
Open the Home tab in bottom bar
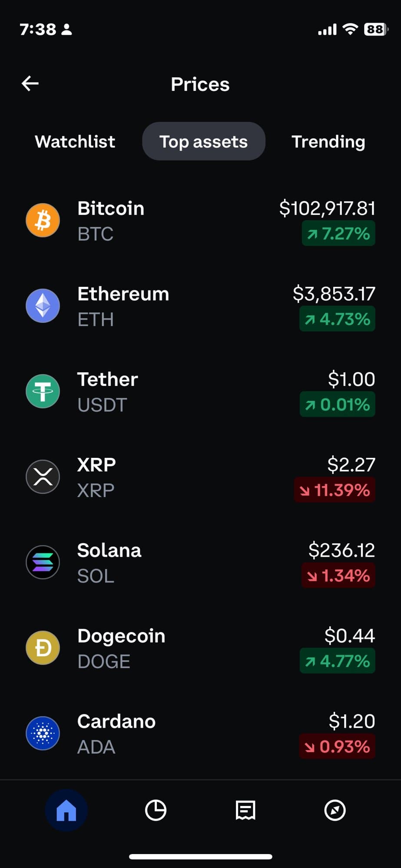tap(66, 810)
